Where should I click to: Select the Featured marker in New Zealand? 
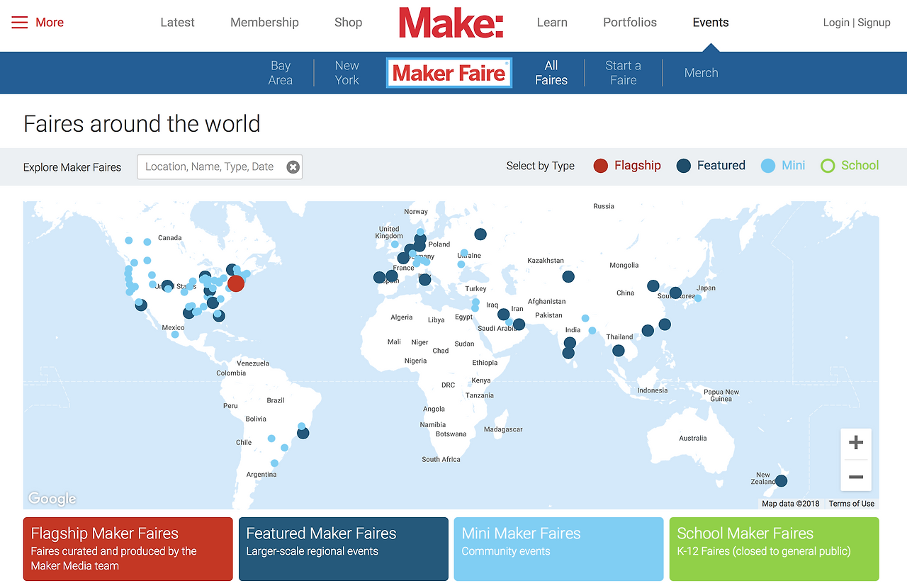(781, 481)
